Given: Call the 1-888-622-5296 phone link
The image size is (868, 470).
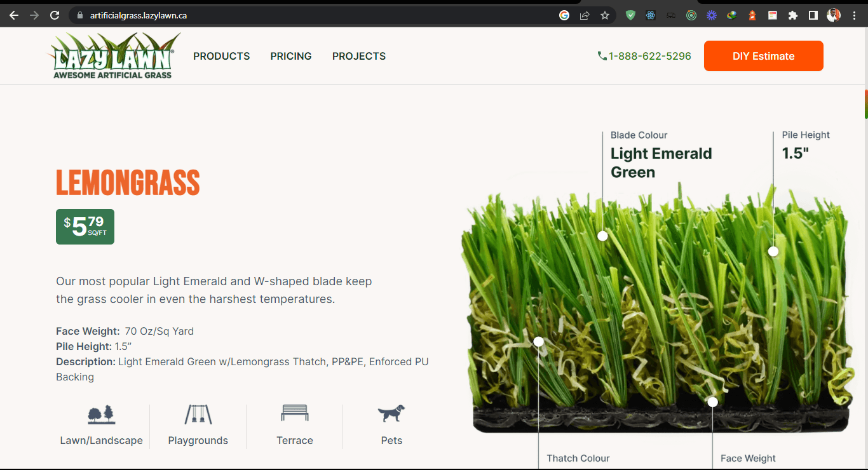Looking at the screenshot, I should [x=644, y=56].
